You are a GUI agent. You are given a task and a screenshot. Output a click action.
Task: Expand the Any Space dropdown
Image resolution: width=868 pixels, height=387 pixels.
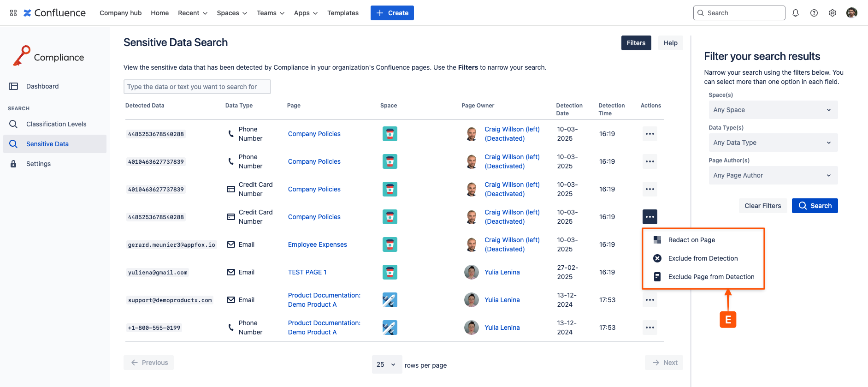[x=773, y=110]
